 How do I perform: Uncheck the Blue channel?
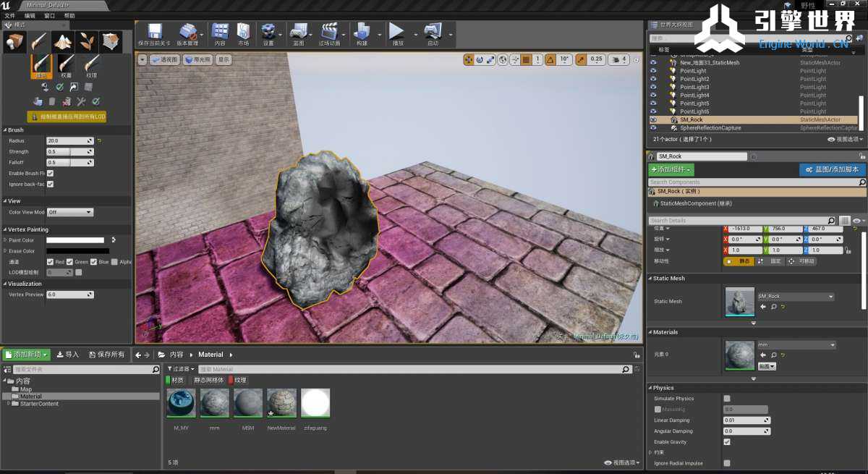(94, 262)
